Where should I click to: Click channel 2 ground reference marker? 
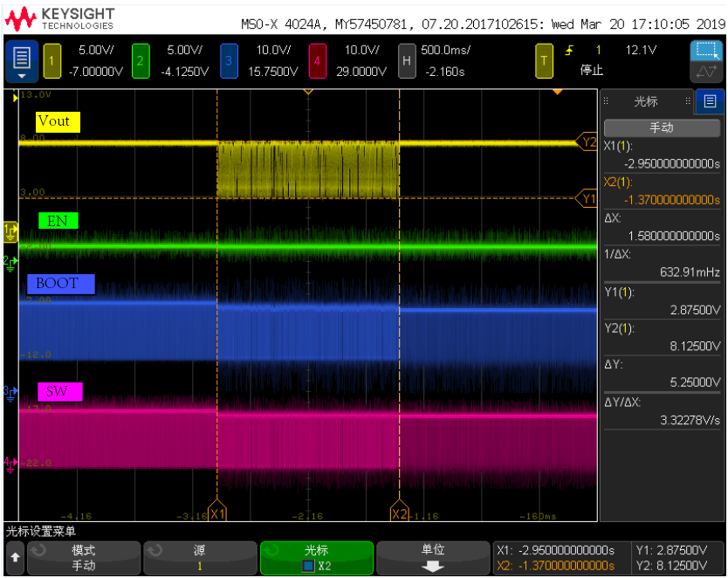(10, 263)
